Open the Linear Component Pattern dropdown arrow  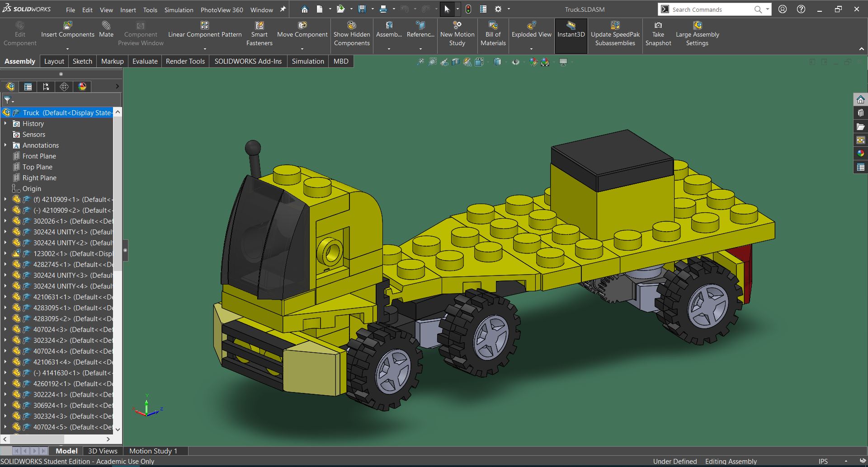click(205, 49)
